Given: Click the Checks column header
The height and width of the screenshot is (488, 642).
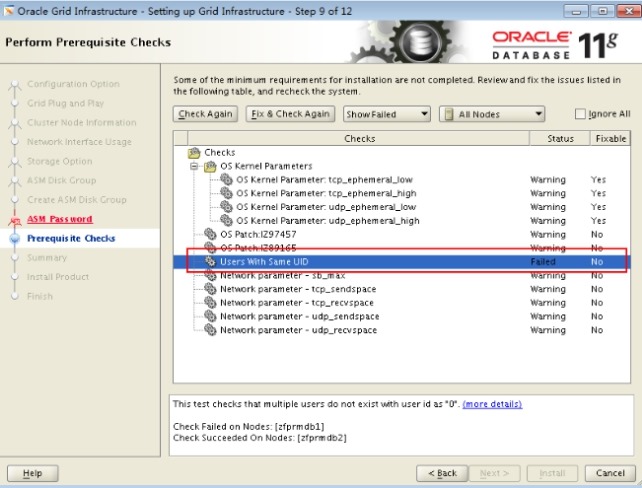Looking at the screenshot, I should pos(359,138).
